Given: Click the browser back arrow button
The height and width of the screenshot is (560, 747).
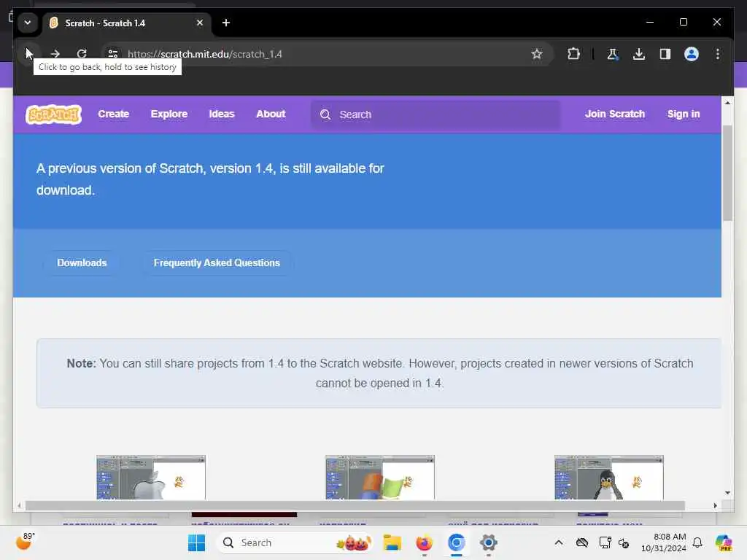Looking at the screenshot, I should [x=29, y=54].
